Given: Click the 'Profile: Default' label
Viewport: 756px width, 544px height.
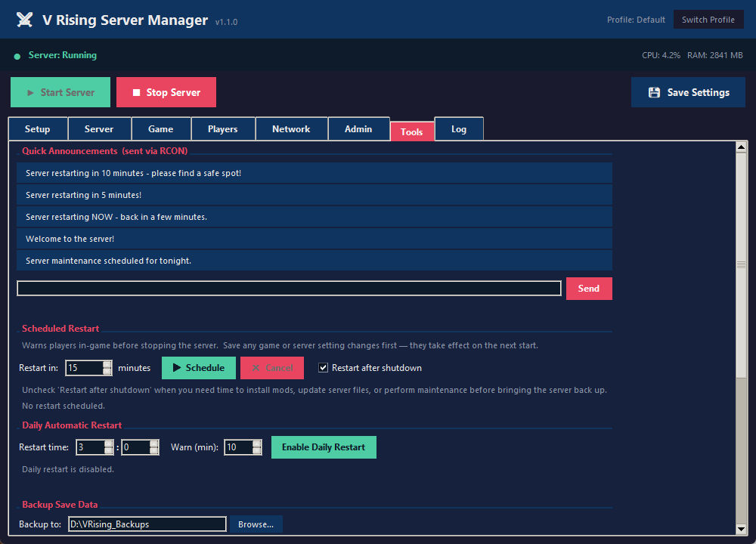Looking at the screenshot, I should [x=636, y=20].
